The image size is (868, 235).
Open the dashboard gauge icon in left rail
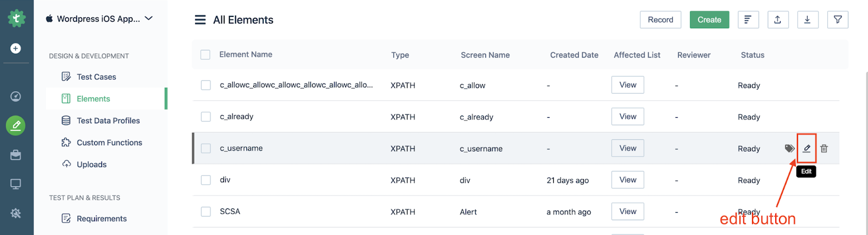[16, 96]
